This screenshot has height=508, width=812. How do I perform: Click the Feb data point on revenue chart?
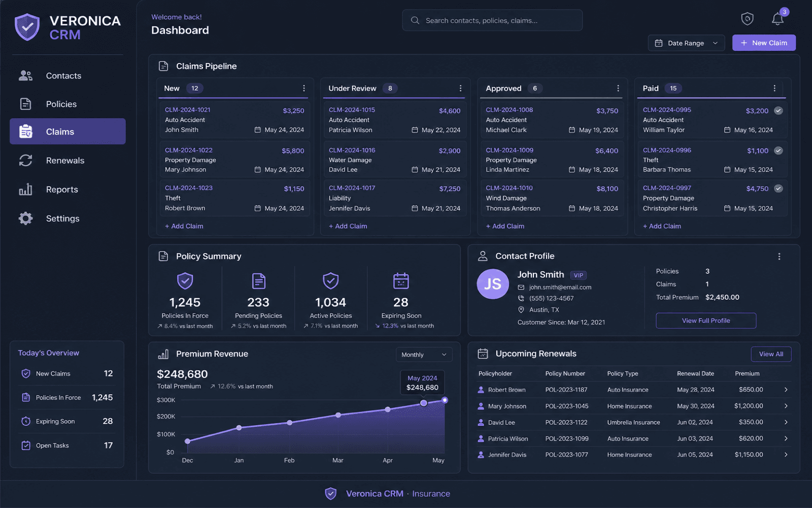(290, 423)
